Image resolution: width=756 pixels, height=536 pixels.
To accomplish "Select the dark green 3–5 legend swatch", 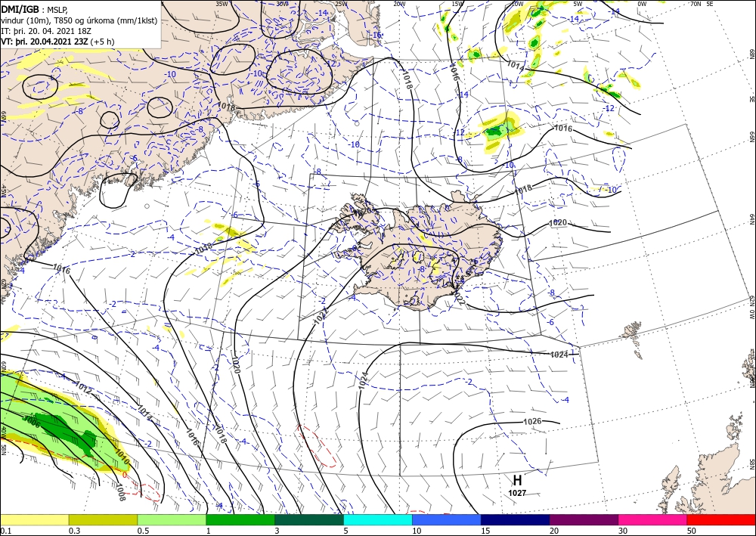I will (x=309, y=519).
